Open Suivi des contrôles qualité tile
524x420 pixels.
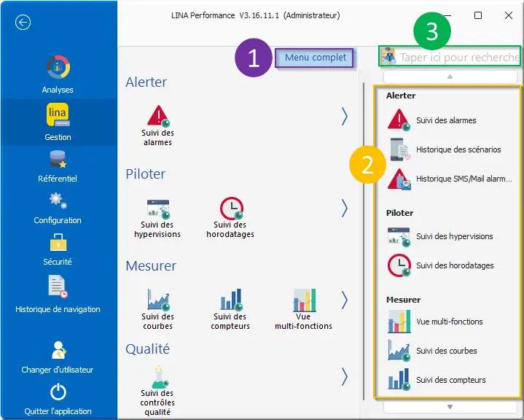[x=157, y=391]
